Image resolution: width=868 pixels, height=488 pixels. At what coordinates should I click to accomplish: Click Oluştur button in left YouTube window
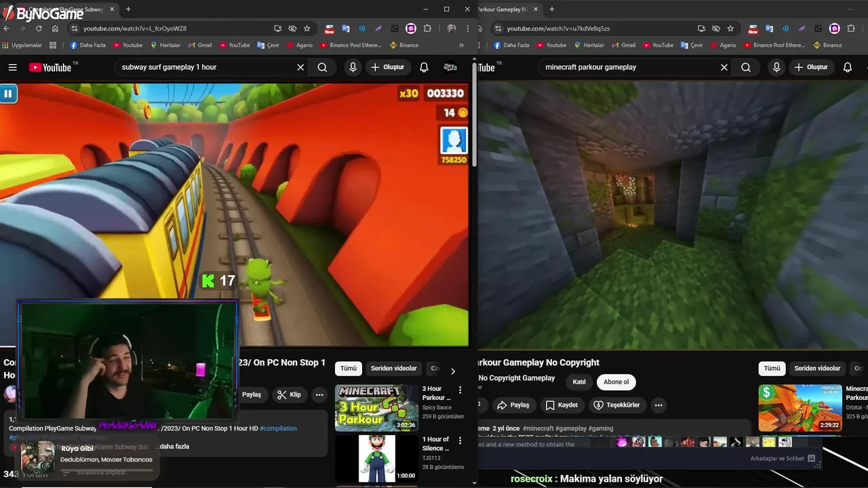(x=388, y=67)
